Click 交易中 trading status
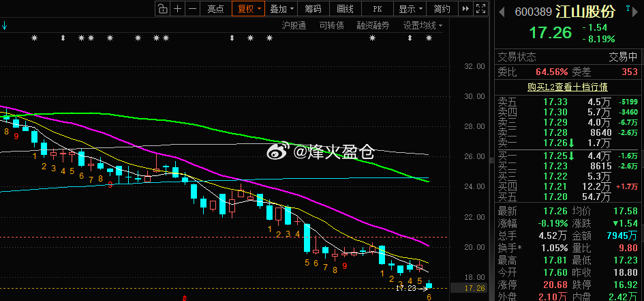This screenshot has width=644, height=301. pos(623,57)
